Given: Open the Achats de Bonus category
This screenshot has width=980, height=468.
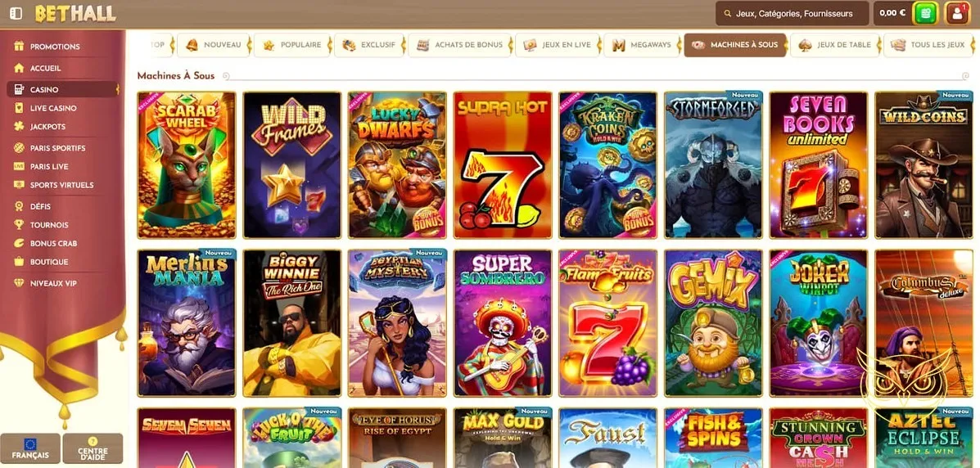Looking at the screenshot, I should tap(461, 45).
